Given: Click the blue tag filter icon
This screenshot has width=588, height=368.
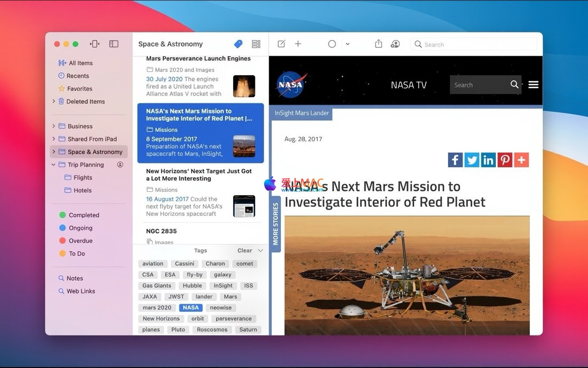Looking at the screenshot, I should pos(238,44).
